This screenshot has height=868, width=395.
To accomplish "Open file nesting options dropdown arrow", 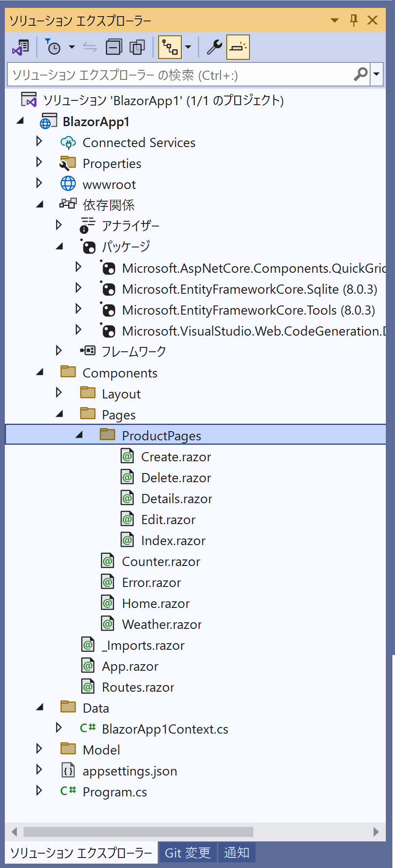I will click(188, 47).
